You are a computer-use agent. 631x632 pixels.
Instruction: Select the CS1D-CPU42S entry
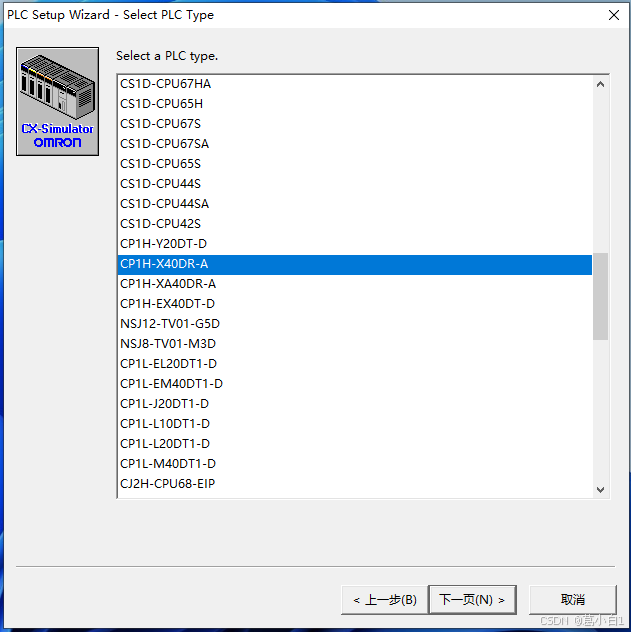[x=355, y=224]
